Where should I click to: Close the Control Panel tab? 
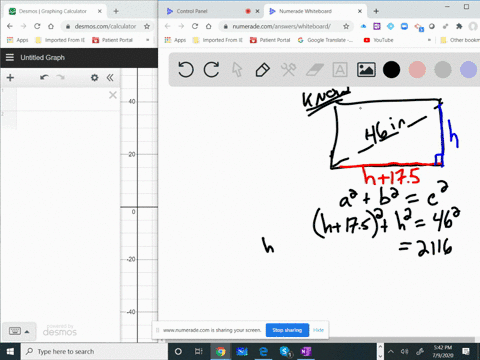[257, 11]
